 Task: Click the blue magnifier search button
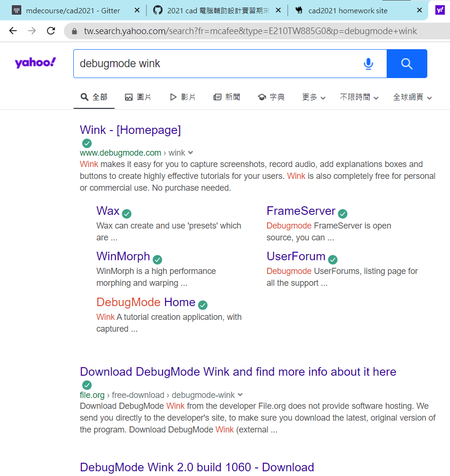[x=407, y=64]
